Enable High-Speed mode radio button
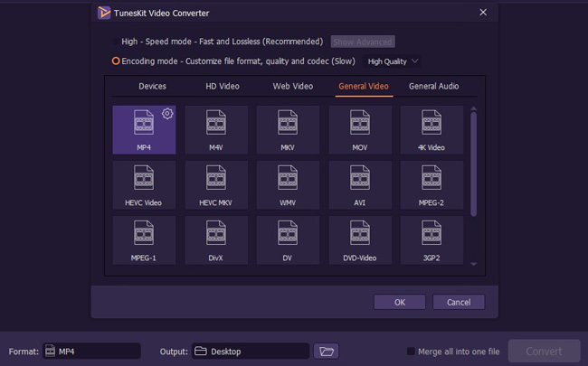This screenshot has height=366, width=588. pos(116,42)
